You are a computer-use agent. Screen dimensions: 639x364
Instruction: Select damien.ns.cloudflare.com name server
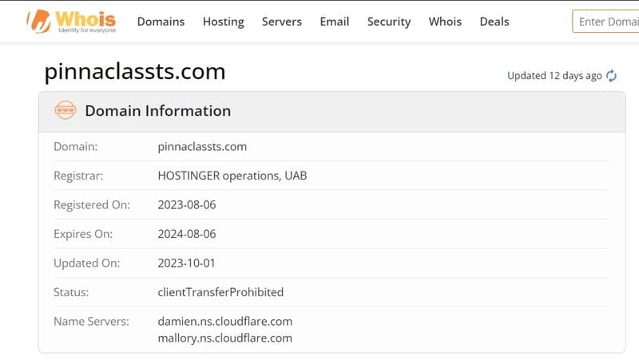click(225, 321)
